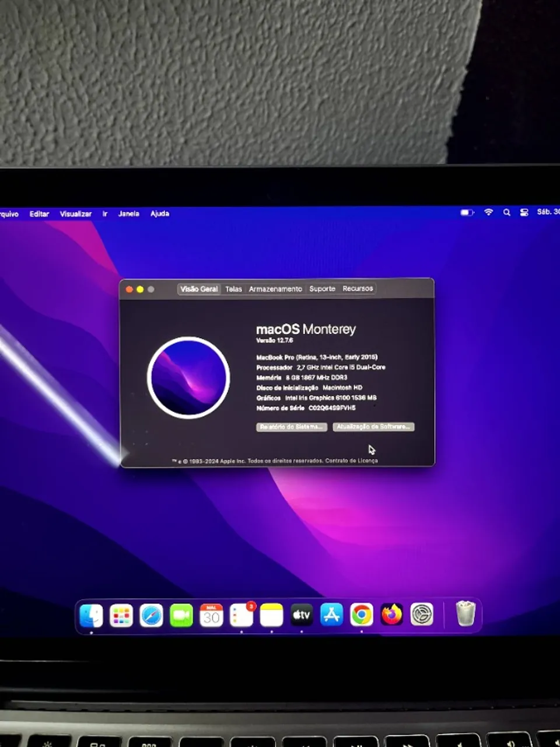Open the Visualizar menu
Viewport: 560px width, 747px height.
(76, 214)
